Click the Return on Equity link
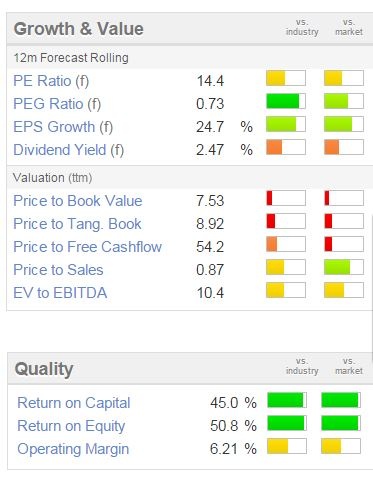373x487 pixels. pos(71,426)
